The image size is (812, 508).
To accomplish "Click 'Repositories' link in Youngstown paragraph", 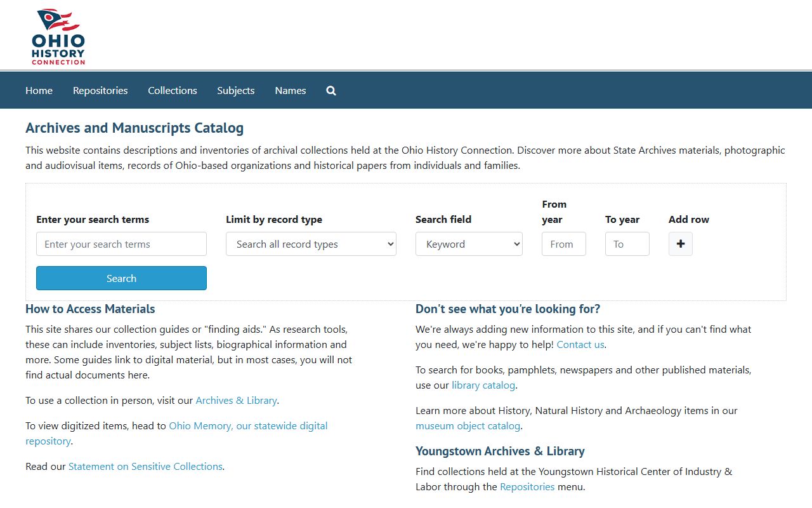I will point(527,487).
